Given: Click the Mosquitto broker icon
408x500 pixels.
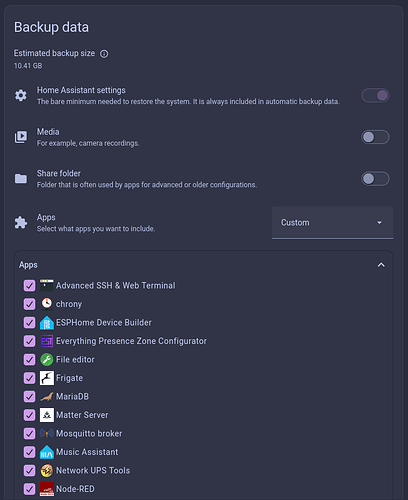Looking at the screenshot, I should point(47,434).
